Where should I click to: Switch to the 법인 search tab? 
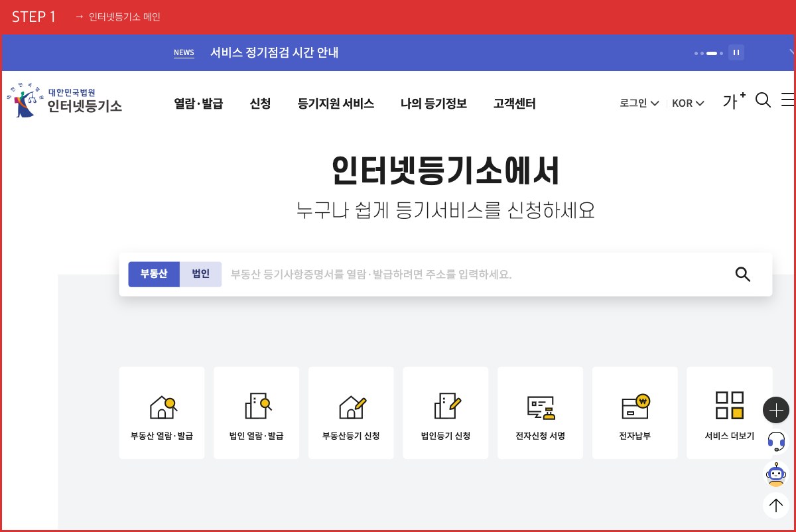point(201,274)
